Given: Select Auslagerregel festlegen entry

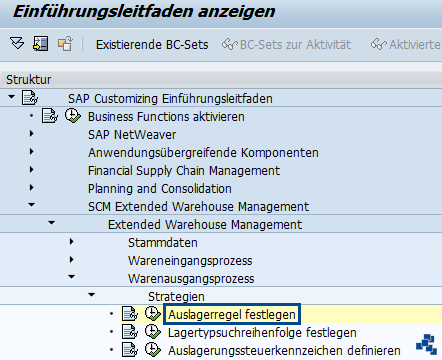Looking at the screenshot, I should pyautogui.click(x=232, y=315).
